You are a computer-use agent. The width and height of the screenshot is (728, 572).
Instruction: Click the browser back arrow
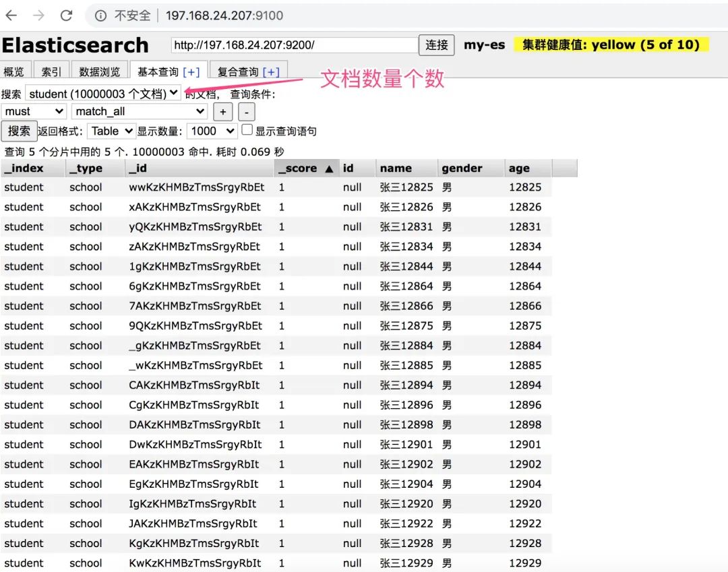click(x=11, y=15)
